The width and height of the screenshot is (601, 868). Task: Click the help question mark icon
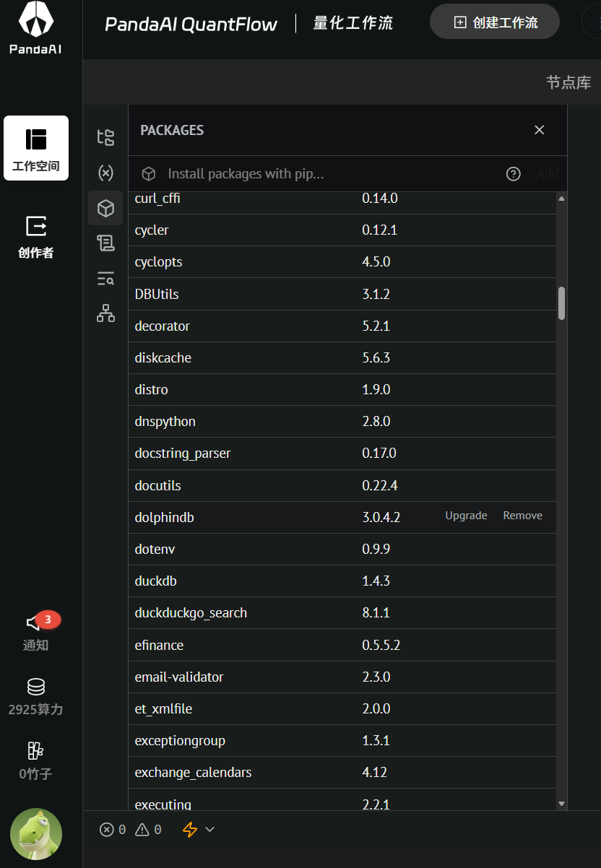pyautogui.click(x=514, y=174)
